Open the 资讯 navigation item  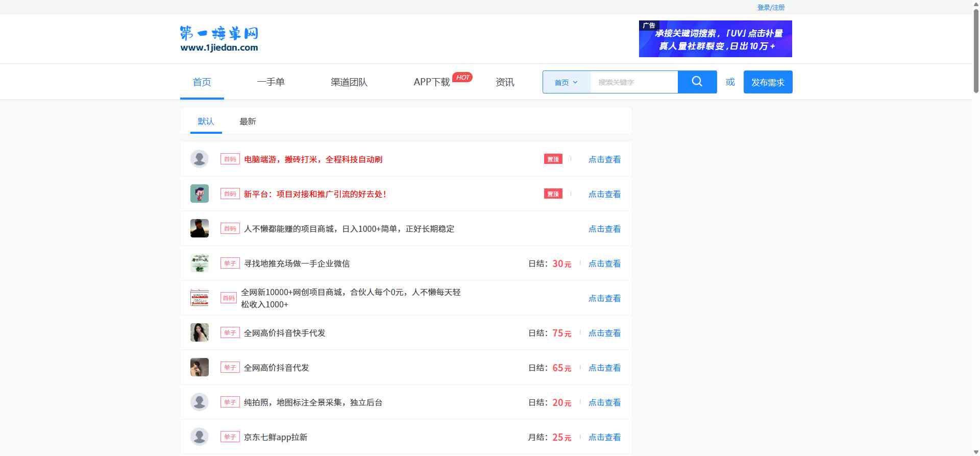(505, 82)
